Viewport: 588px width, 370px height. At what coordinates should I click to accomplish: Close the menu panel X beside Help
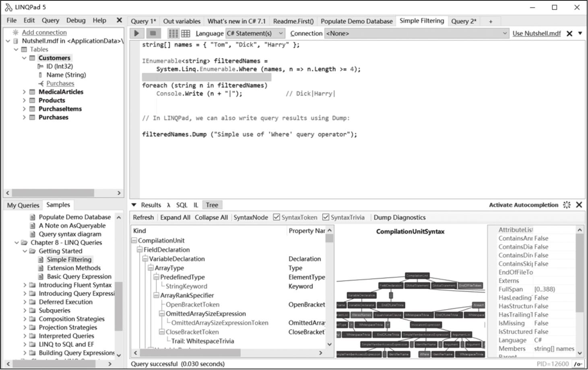coord(119,20)
